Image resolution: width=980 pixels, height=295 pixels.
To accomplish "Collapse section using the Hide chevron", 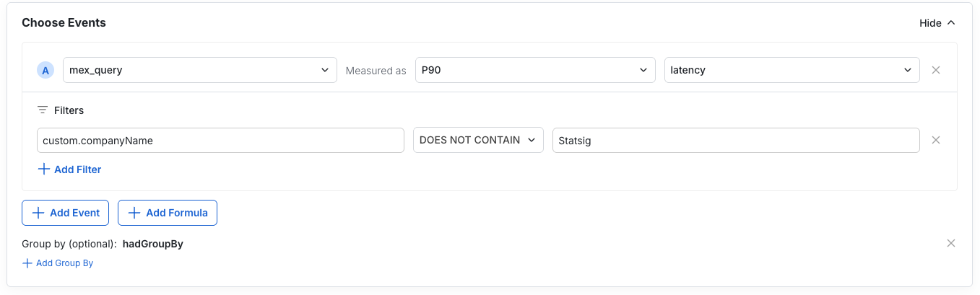I will [x=950, y=23].
